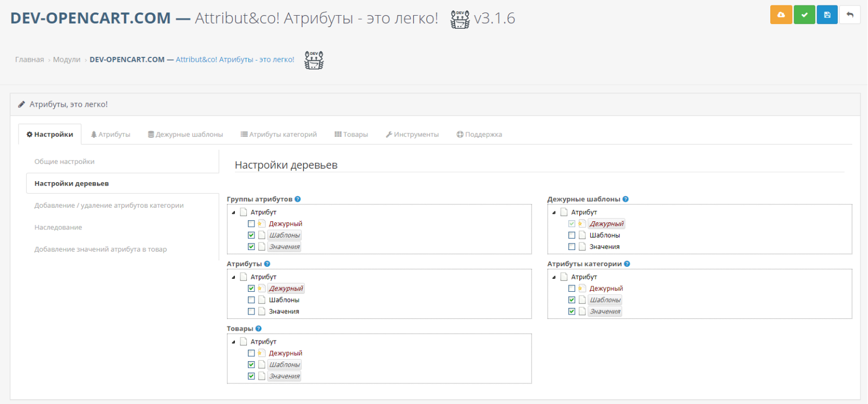Collapse Атрибут node in Атрибуты категории tree
This screenshot has height=404, width=868.
tap(554, 277)
